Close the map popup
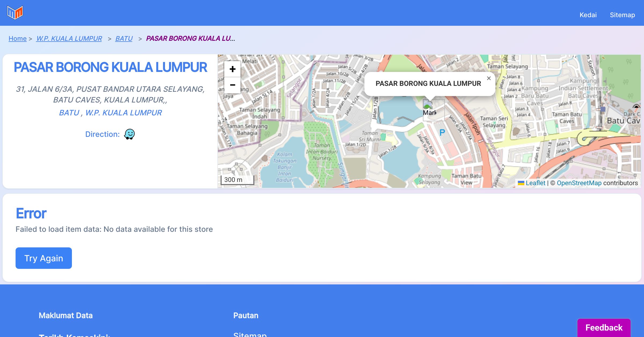Image resolution: width=644 pixels, height=337 pixels. [x=489, y=78]
